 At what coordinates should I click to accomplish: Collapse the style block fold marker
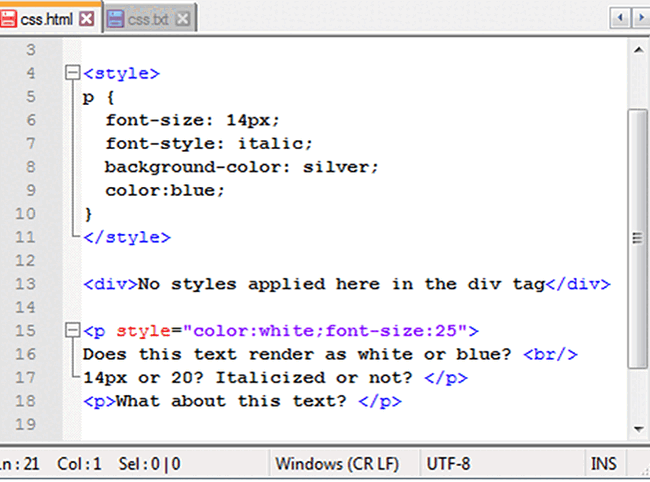[70, 73]
